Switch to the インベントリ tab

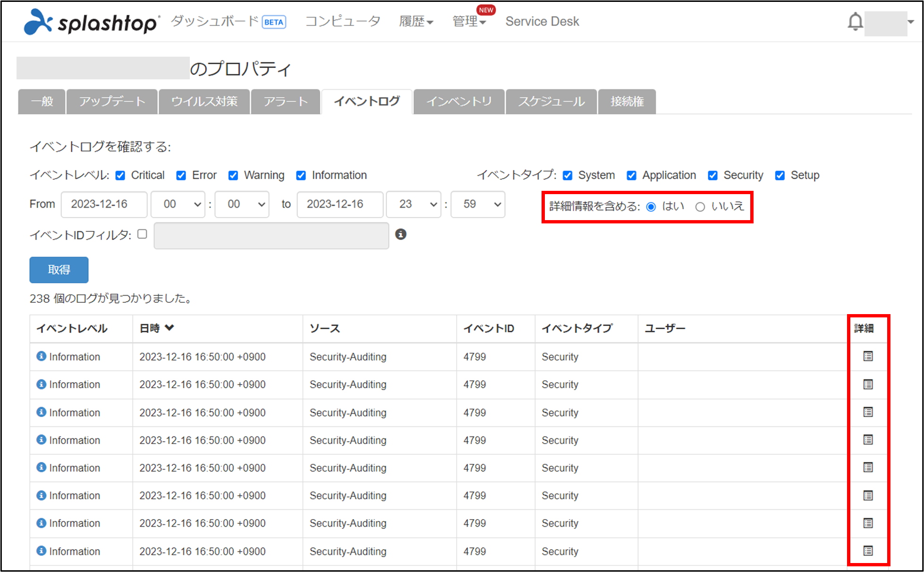(459, 102)
